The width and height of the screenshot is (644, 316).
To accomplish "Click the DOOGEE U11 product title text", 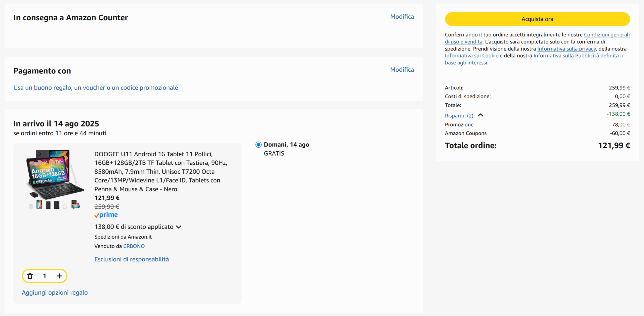I will pyautogui.click(x=160, y=171).
